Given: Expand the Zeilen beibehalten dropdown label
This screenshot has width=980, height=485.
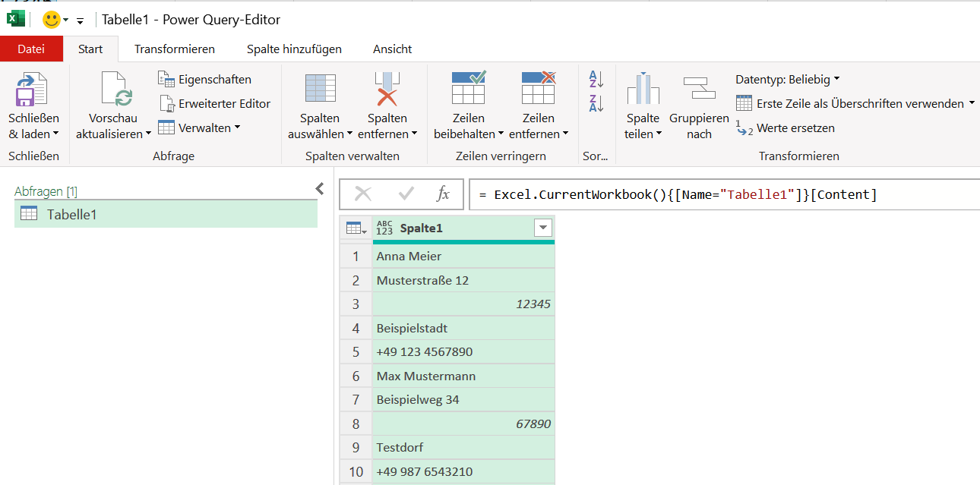Looking at the screenshot, I should [469, 134].
